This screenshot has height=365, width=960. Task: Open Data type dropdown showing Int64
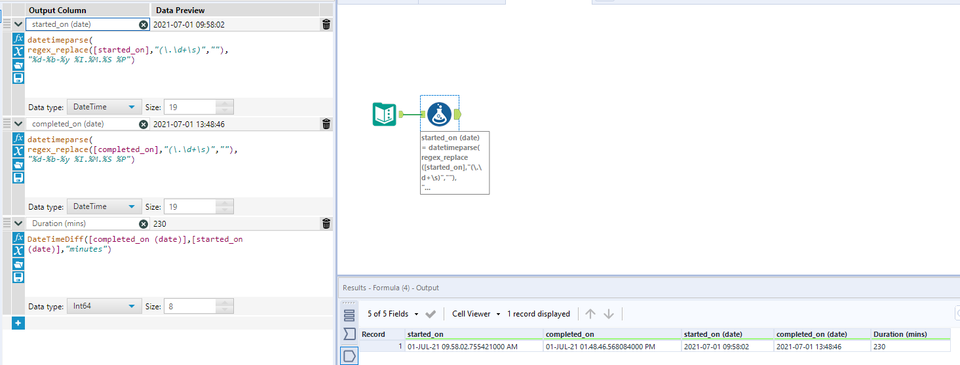104,306
